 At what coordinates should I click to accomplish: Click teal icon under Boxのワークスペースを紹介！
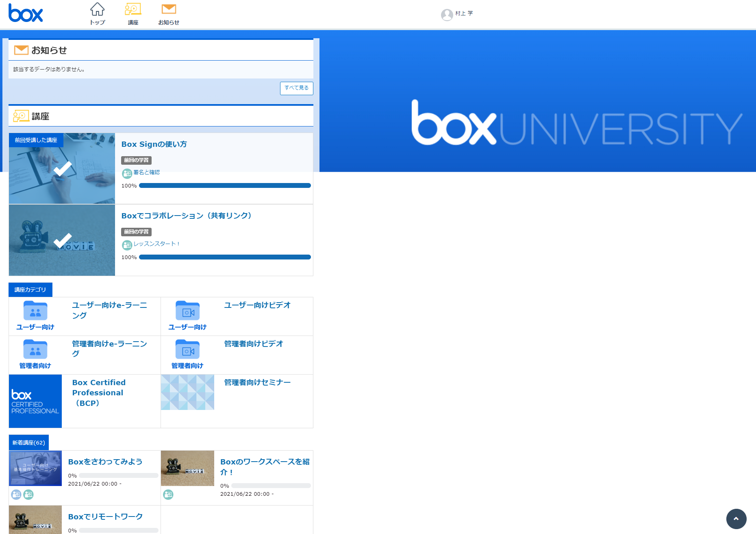coord(168,495)
